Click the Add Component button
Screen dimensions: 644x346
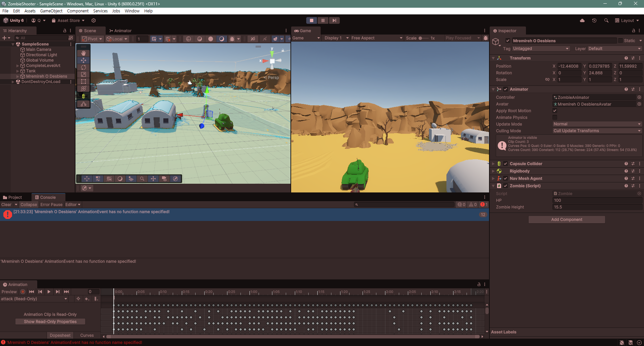pos(567,220)
